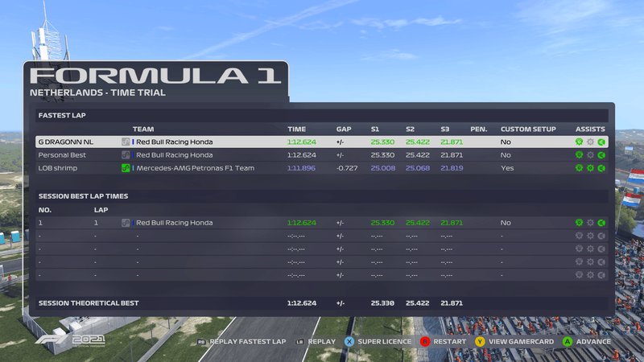644x362 pixels.
Task: Click LOB shrimp S3 time 21.819
Action: 452,168
